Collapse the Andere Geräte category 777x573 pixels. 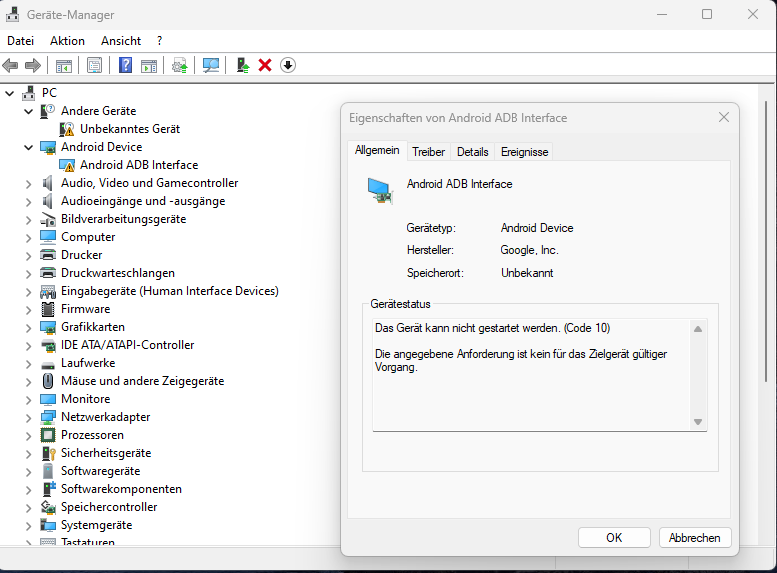[x=29, y=111]
